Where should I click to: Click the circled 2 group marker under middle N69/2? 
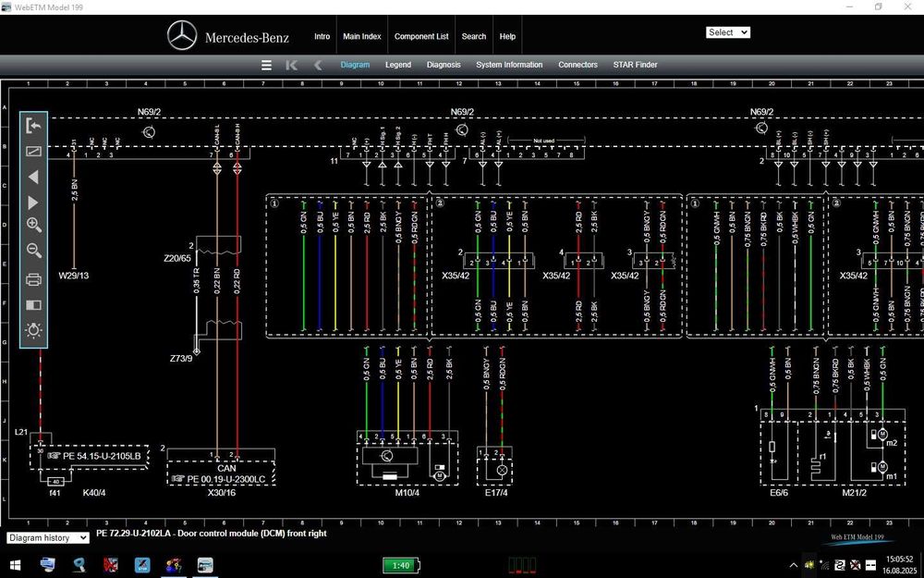(440, 203)
